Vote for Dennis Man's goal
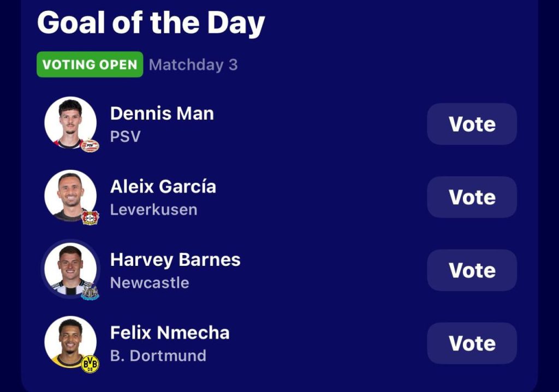Image resolution: width=559 pixels, height=392 pixels. [x=472, y=124]
